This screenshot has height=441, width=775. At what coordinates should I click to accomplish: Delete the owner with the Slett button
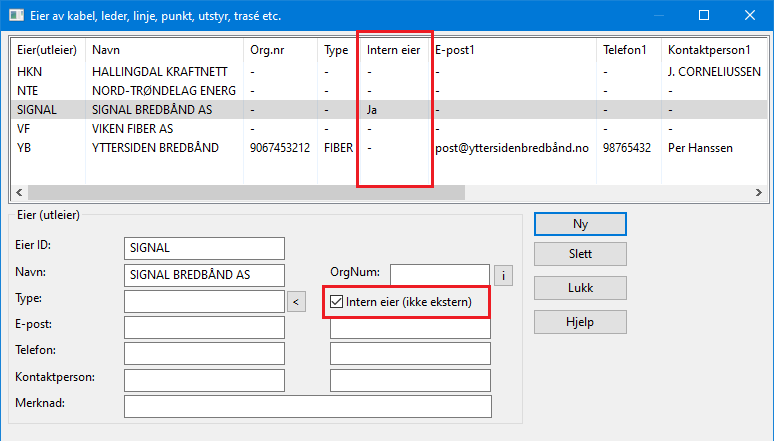580,254
